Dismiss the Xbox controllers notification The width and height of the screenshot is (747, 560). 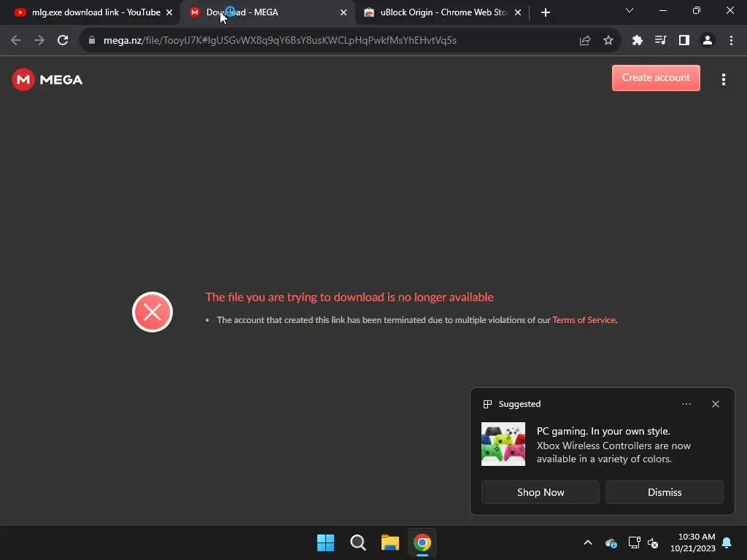pos(664,492)
